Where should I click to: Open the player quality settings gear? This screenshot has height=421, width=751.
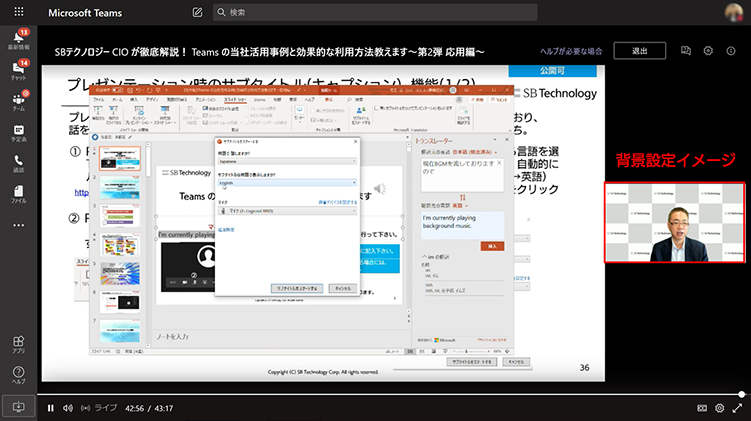tap(719, 408)
